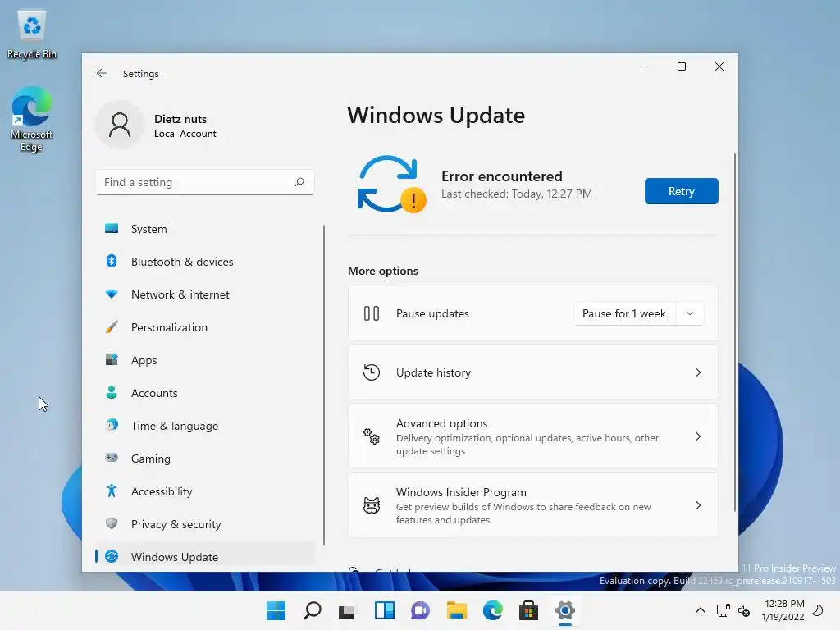Image resolution: width=840 pixels, height=630 pixels.
Task: Click the muted volume tray icon
Action: point(744,610)
